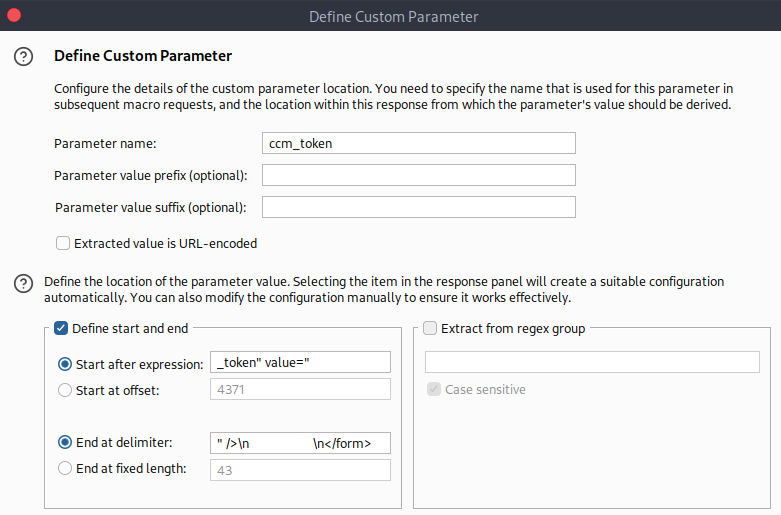Focus the Parameter value prefix input
The height and width of the screenshot is (515, 781).
click(x=418, y=175)
